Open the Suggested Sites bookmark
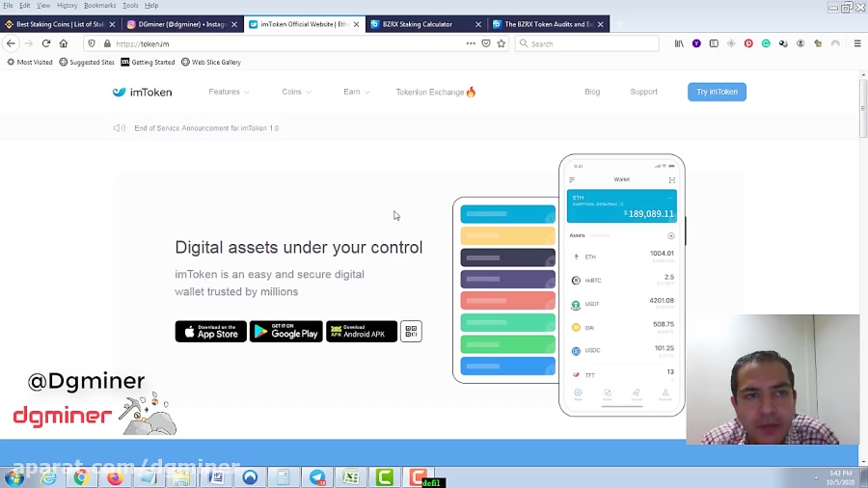The image size is (868, 488). tap(87, 62)
